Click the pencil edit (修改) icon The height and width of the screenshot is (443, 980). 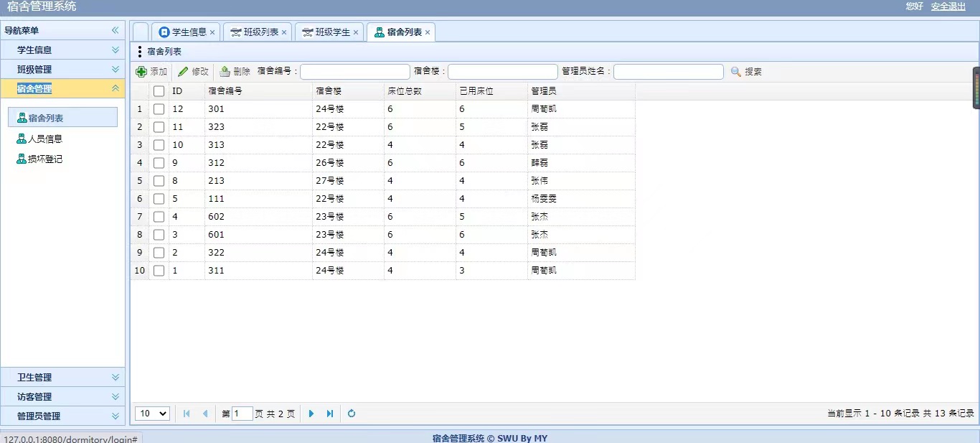click(x=183, y=72)
